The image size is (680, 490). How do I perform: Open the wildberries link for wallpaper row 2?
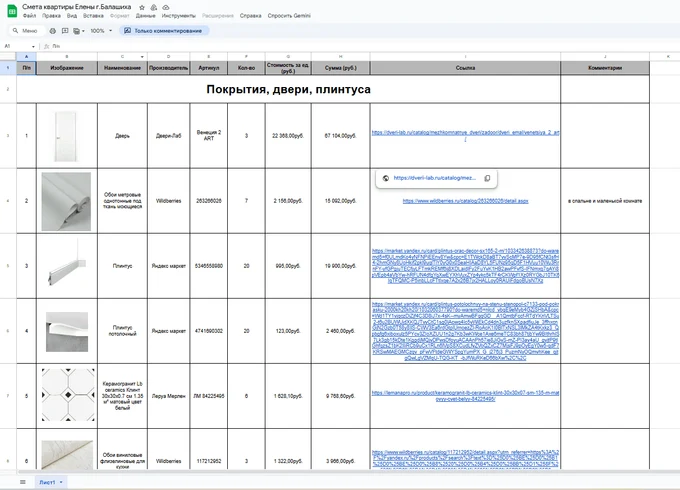(465, 201)
